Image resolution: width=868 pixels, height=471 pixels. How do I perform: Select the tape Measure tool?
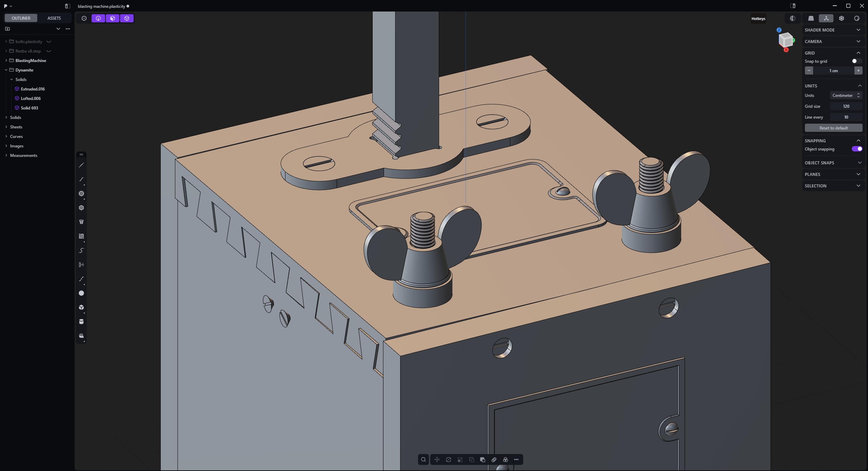pos(81,336)
